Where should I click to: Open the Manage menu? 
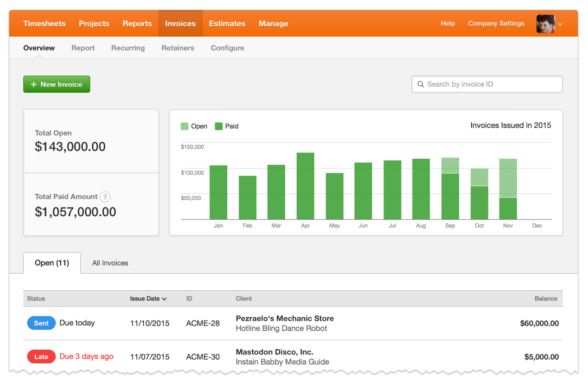coord(273,23)
